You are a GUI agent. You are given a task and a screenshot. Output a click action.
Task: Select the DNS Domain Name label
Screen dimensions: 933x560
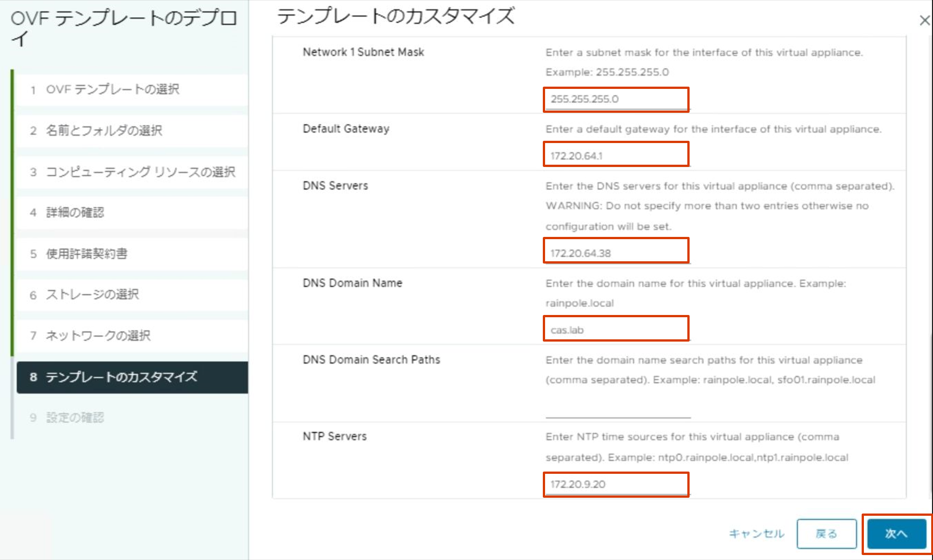pyautogui.click(x=352, y=283)
